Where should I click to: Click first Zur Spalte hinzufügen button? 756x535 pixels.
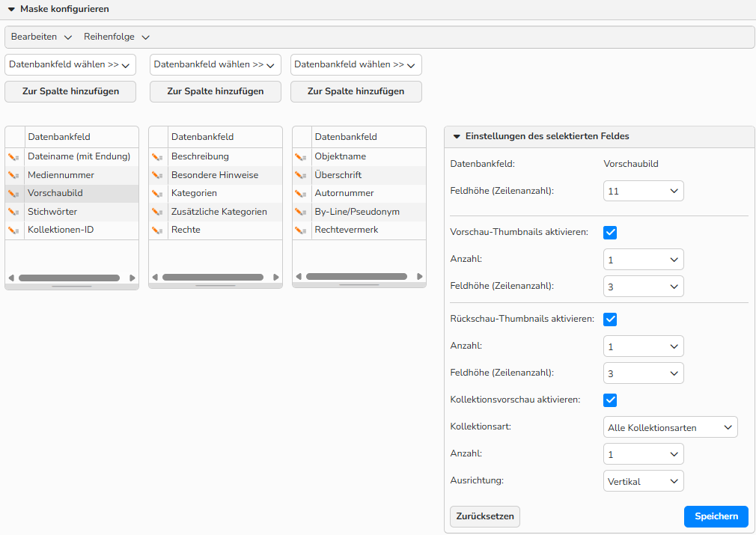click(x=70, y=91)
